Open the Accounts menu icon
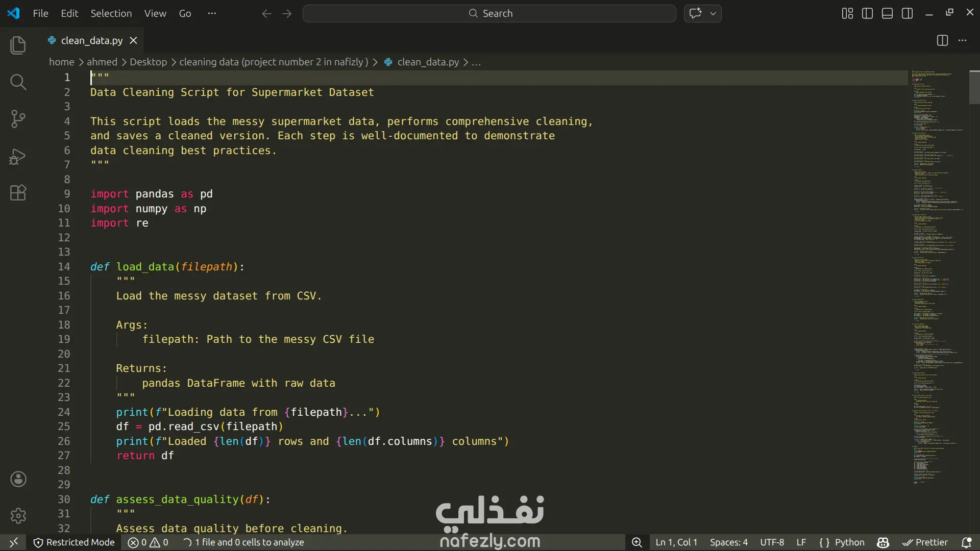The width and height of the screenshot is (980, 551). 18,479
